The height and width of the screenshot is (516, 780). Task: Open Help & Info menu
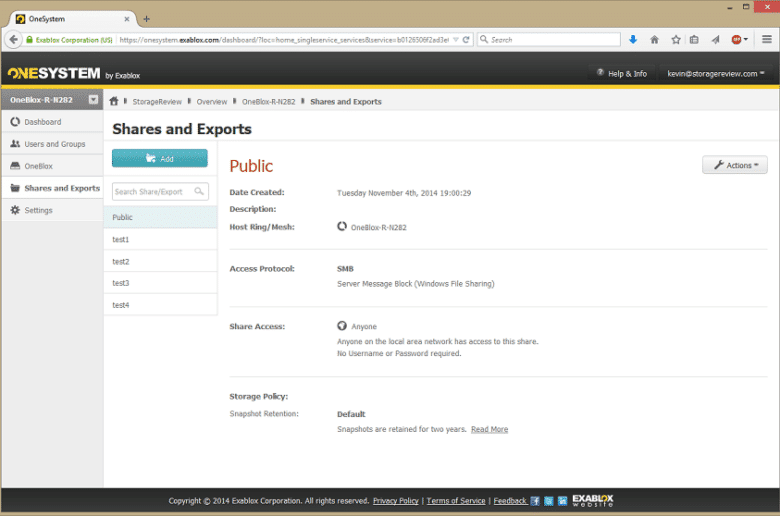coord(622,74)
